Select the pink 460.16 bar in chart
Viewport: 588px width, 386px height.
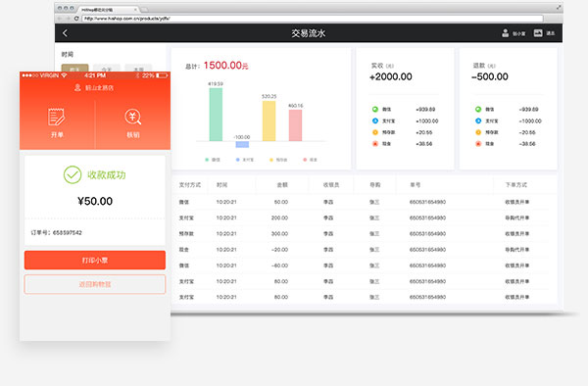click(295, 125)
